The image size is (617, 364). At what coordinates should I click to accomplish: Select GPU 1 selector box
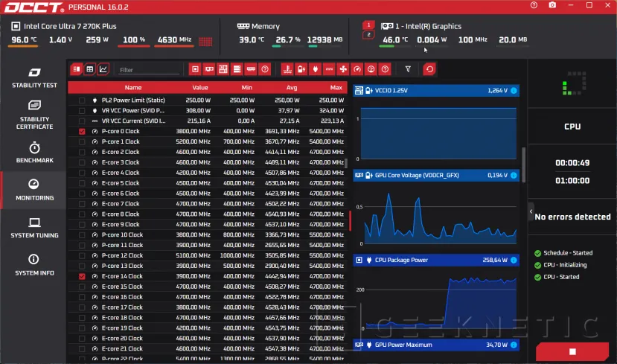(368, 25)
